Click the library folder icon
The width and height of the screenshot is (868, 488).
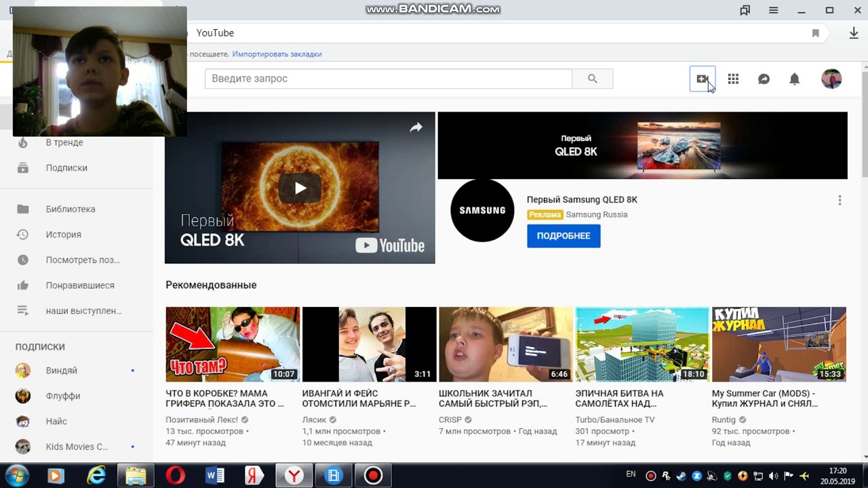(23, 209)
